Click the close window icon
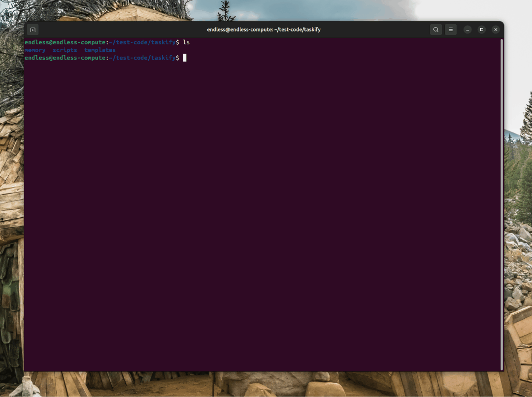 point(496,30)
